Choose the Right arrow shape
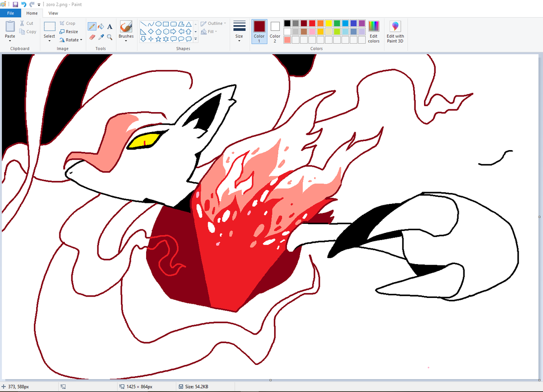 point(174,32)
